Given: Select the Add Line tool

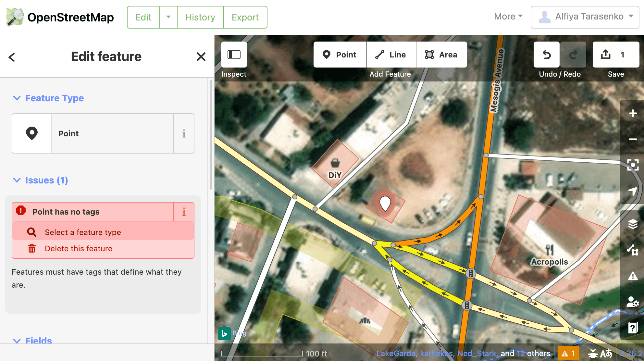Looking at the screenshot, I should 391,55.
